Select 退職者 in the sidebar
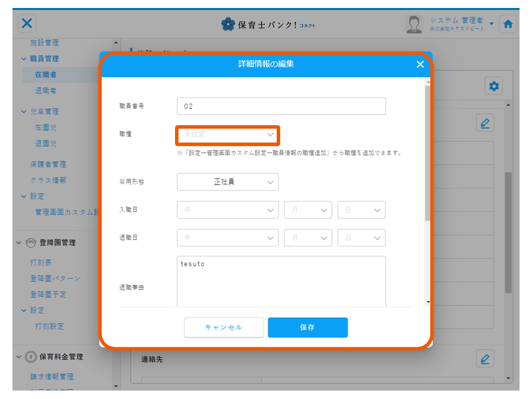The width and height of the screenshot is (532, 399). (45, 90)
